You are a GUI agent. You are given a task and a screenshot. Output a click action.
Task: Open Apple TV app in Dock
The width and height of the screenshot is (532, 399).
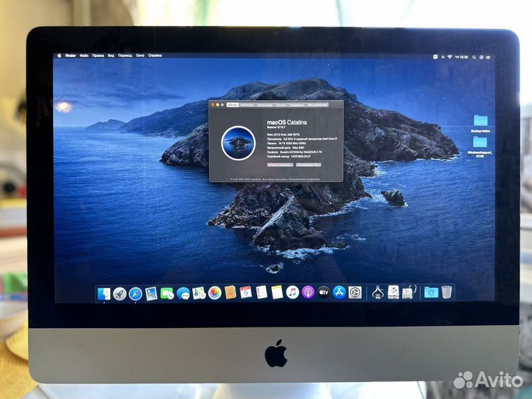[x=324, y=292]
